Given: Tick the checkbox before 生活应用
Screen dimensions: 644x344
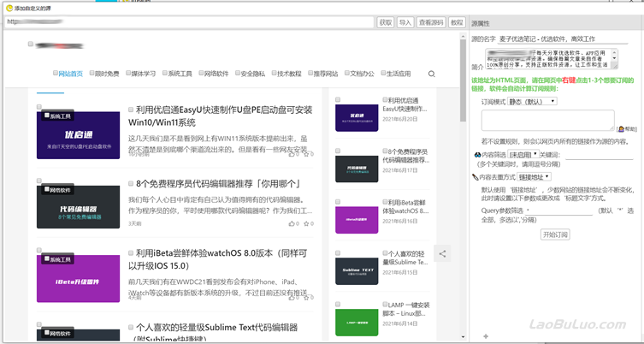Looking at the screenshot, I should 384,73.
